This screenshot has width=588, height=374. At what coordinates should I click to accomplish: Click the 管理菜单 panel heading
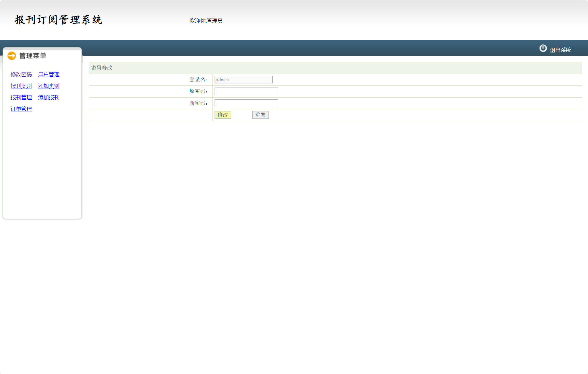[x=33, y=56]
